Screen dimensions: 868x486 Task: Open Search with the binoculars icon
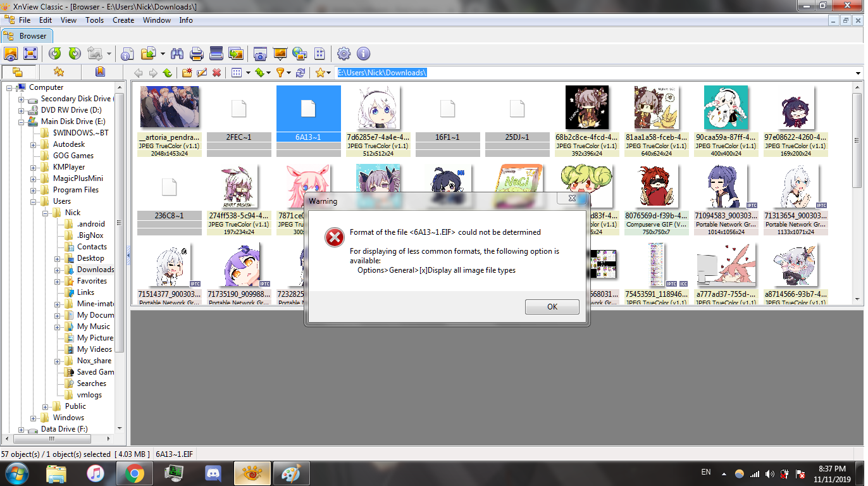click(x=177, y=54)
